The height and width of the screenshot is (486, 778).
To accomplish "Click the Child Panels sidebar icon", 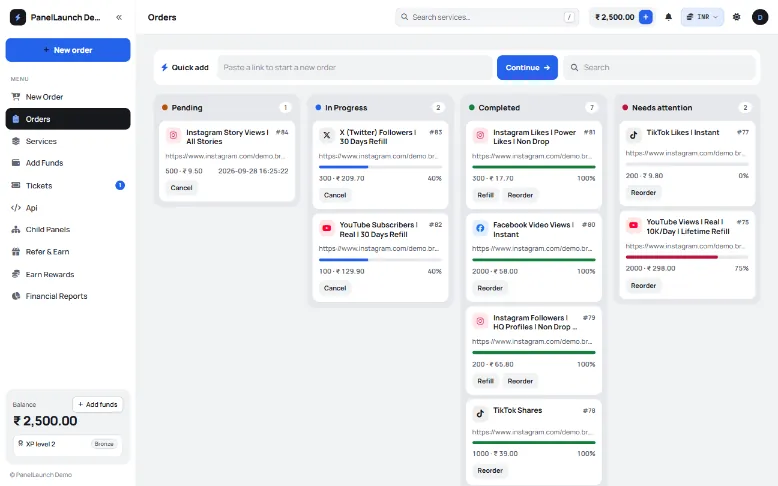I will (16, 229).
